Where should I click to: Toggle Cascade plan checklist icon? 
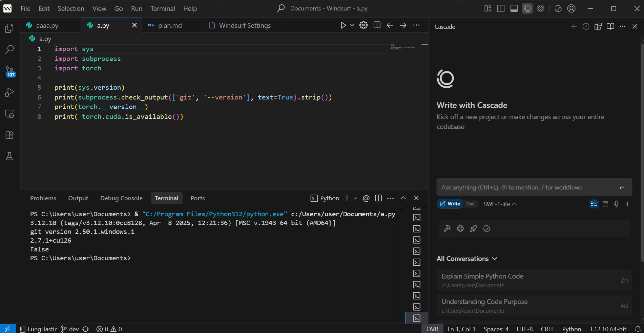click(594, 204)
